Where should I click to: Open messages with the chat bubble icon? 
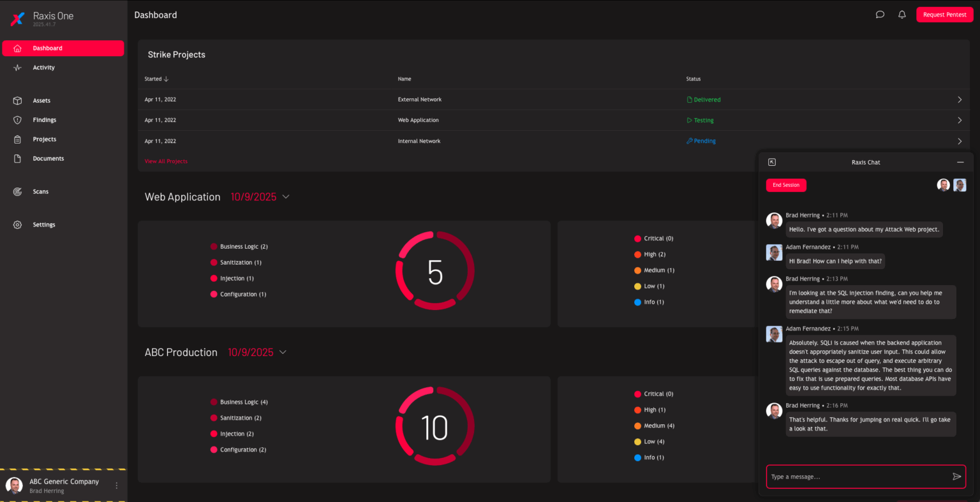click(x=879, y=14)
